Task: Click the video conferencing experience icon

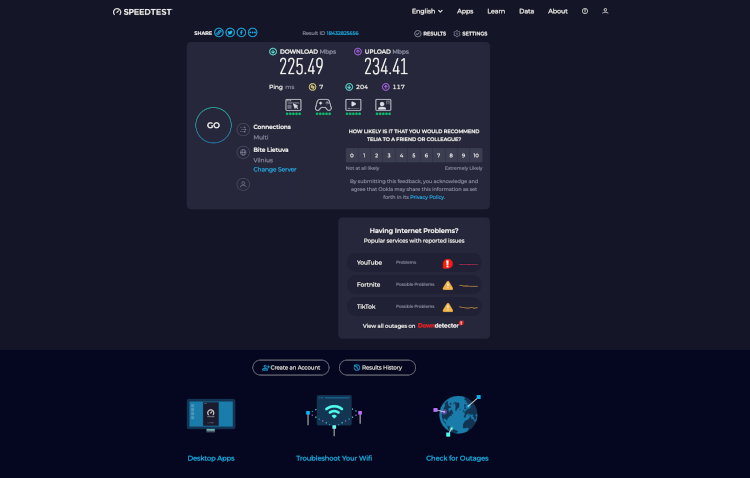Action: click(x=383, y=105)
